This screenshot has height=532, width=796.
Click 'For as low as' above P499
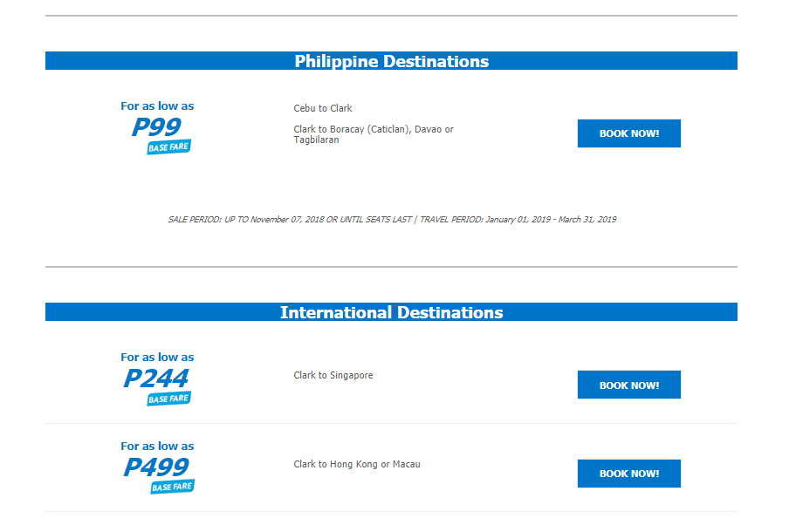pyautogui.click(x=157, y=447)
